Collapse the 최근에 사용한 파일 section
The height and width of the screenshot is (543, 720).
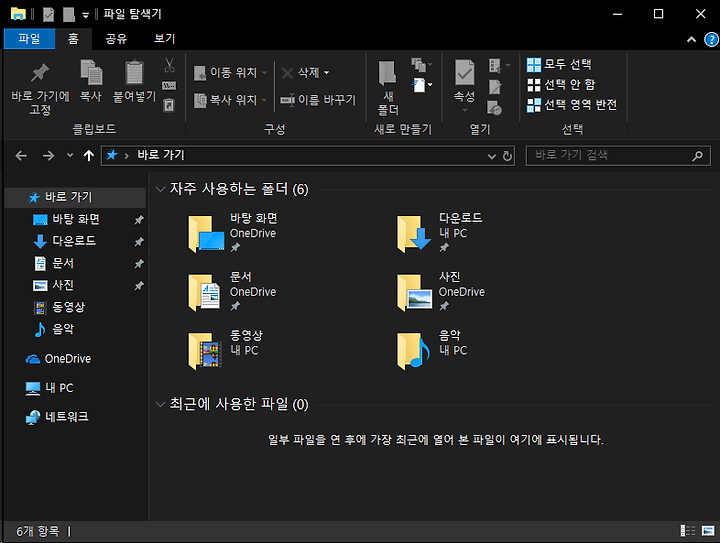160,404
